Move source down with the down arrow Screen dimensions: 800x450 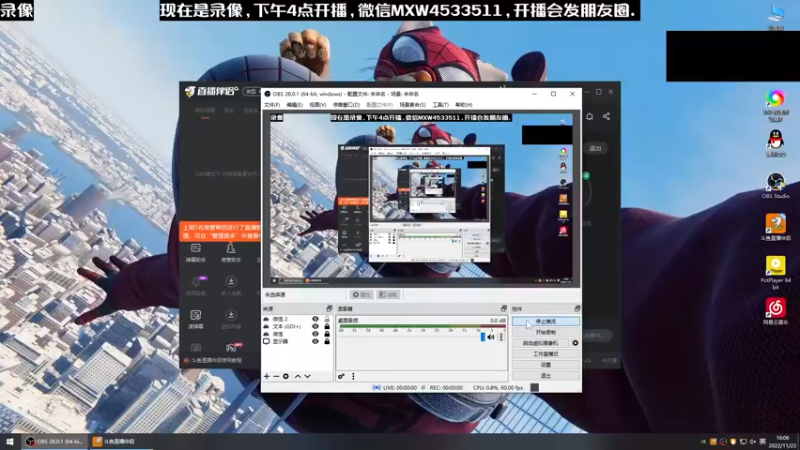pos(308,377)
